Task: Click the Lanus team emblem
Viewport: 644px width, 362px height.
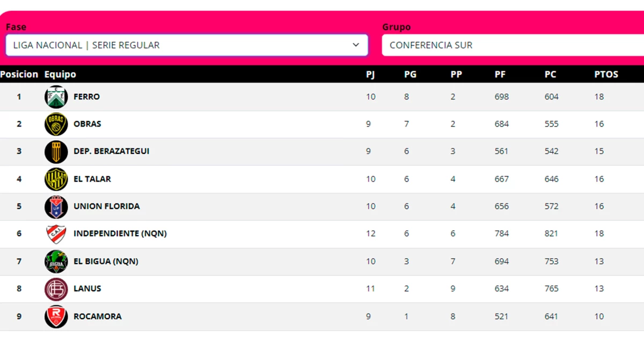Action: [56, 289]
